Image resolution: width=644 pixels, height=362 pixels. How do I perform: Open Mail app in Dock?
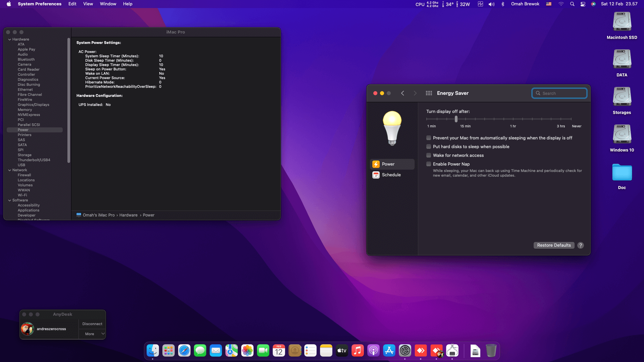pyautogui.click(x=216, y=351)
